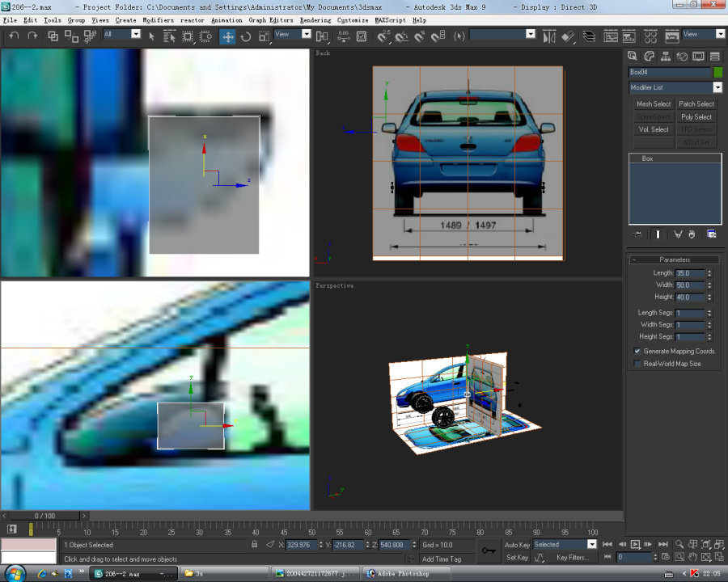Click the Vol. Select button
The image size is (728, 582).
654,129
